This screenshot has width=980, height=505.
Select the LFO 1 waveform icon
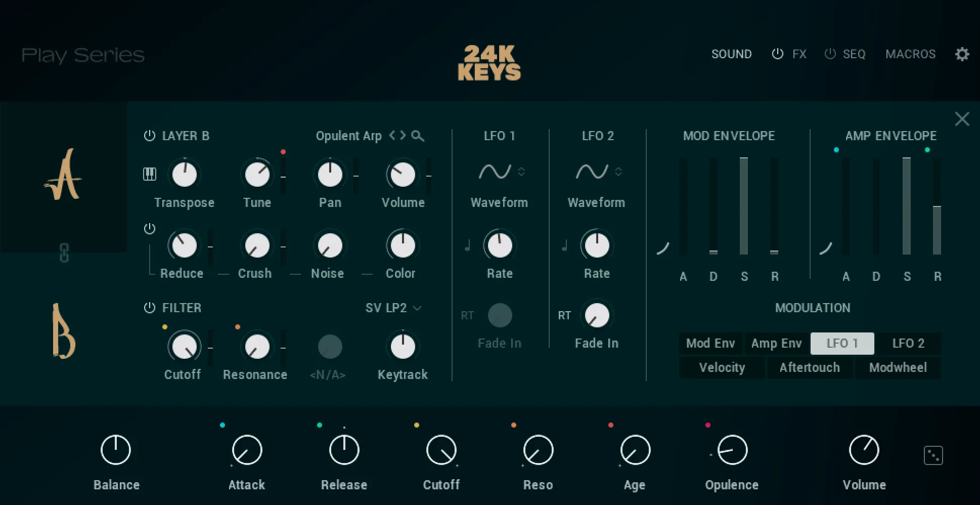[x=495, y=172]
